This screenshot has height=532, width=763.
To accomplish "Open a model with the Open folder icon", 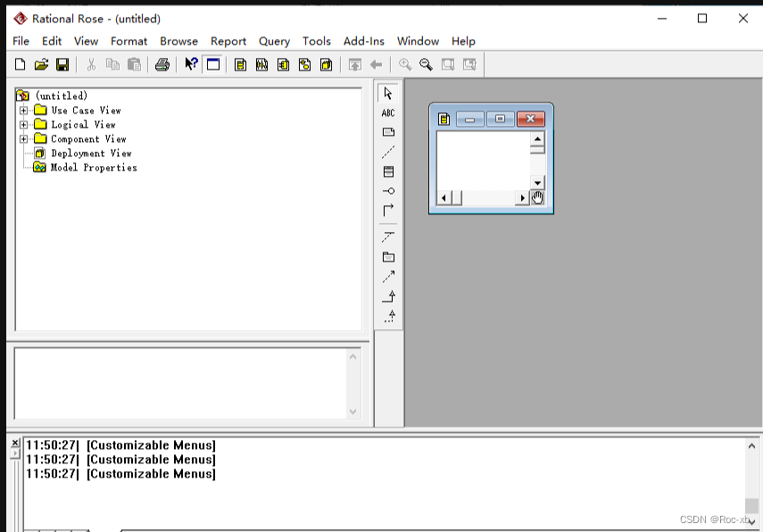I will coord(41,64).
